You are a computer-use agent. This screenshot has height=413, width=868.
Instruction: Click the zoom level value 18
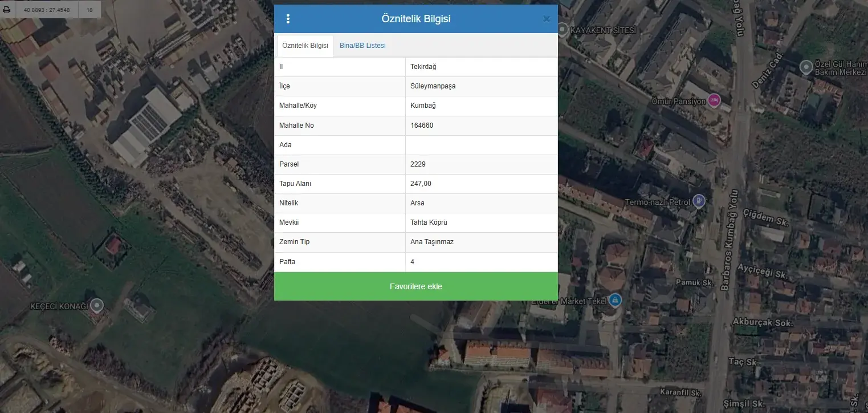click(x=89, y=10)
